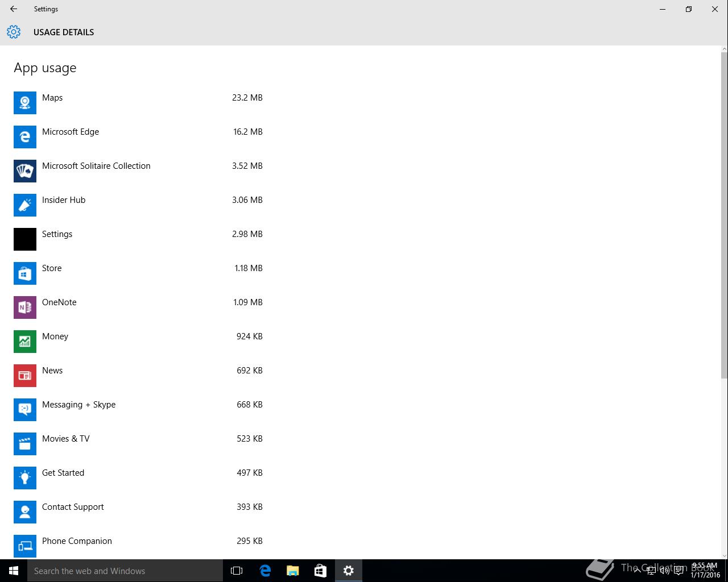This screenshot has height=582, width=728.
Task: Click the Messaging + Skype icon
Action: 25,410
